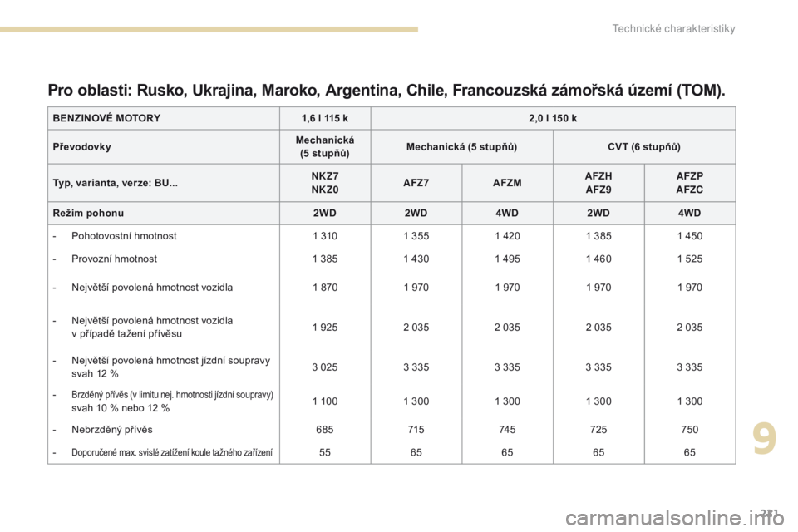This screenshot has width=798, height=532.
Task: Select the value '1 310'
Action: pyautogui.click(x=325, y=236)
